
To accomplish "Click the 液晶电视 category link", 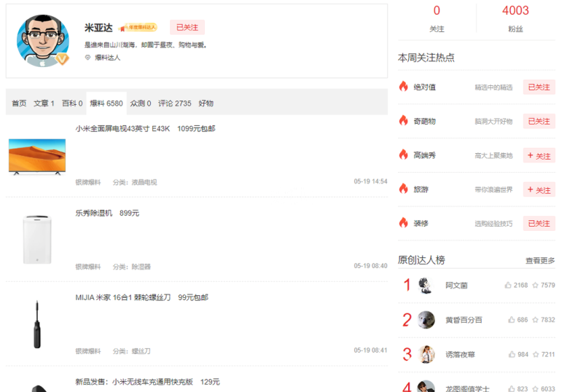I will tap(144, 182).
